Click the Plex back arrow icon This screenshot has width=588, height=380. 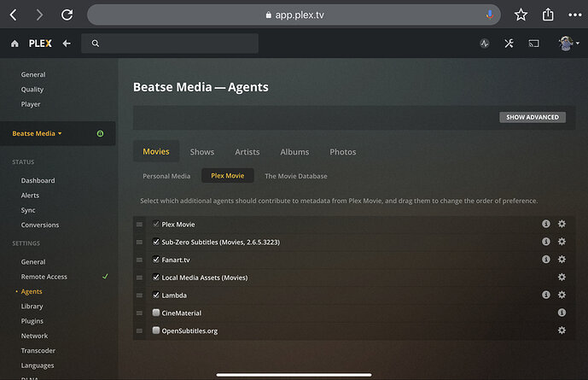[x=67, y=44]
